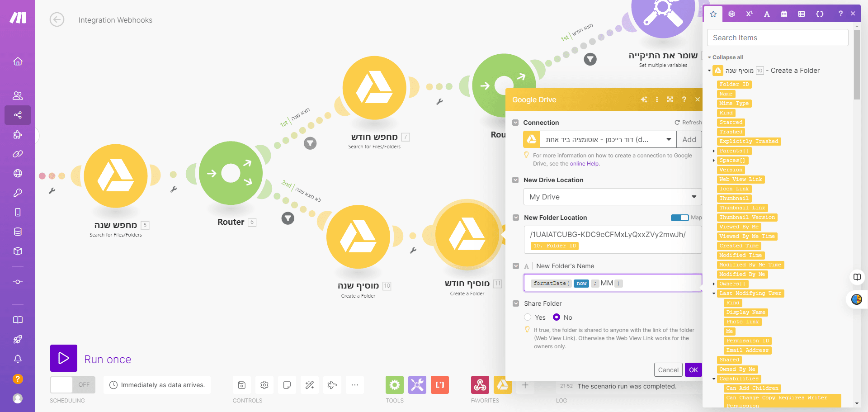Open the online Help link
This screenshot has height=412, width=868.
click(x=584, y=164)
